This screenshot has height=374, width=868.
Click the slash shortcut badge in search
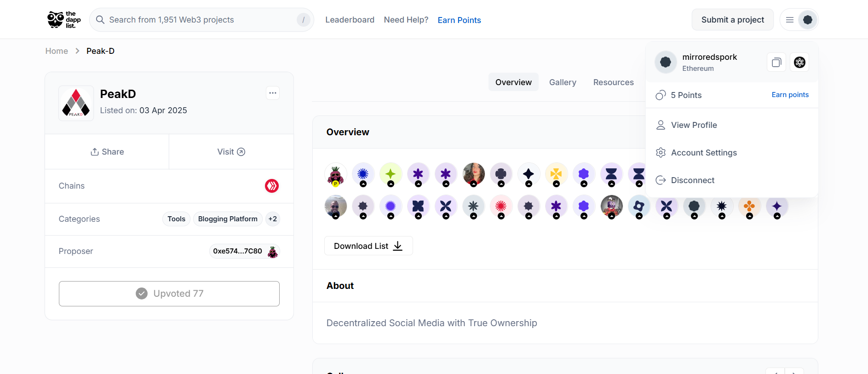pyautogui.click(x=303, y=20)
